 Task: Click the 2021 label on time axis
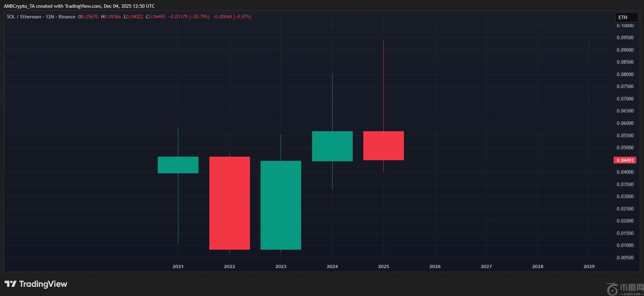coord(178,266)
